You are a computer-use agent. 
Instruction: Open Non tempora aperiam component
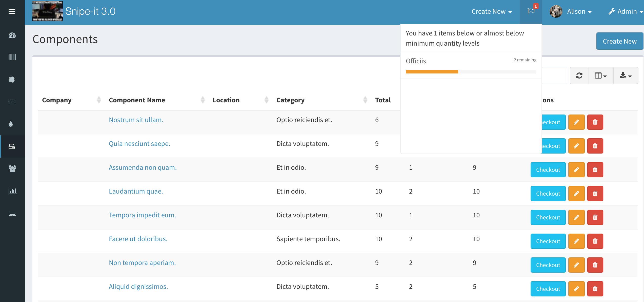[142, 263]
